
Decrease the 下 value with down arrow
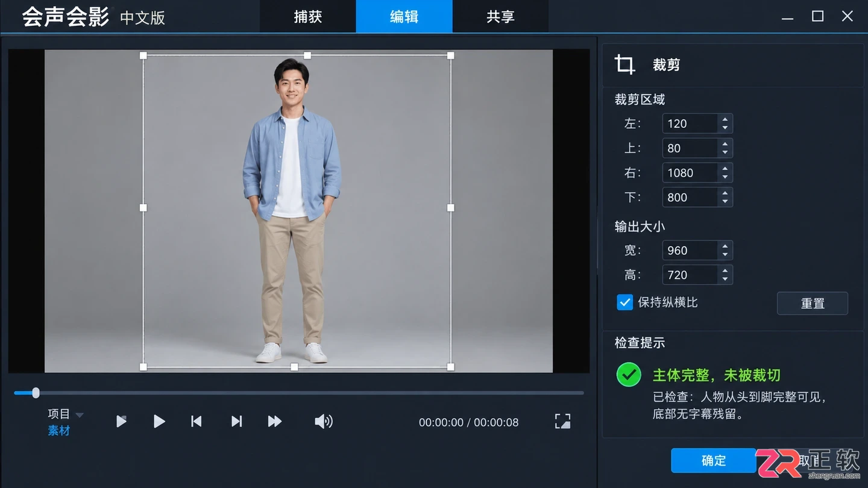[x=725, y=202]
